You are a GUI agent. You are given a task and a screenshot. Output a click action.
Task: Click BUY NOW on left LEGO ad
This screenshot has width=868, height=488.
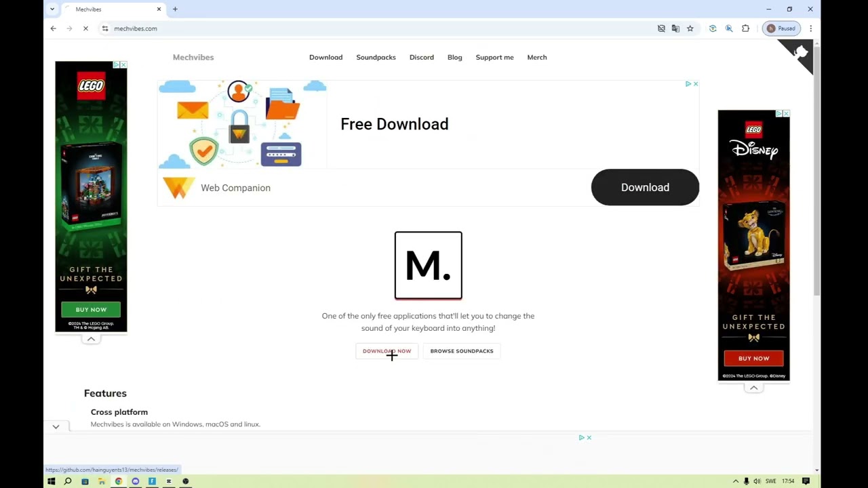[x=91, y=310]
